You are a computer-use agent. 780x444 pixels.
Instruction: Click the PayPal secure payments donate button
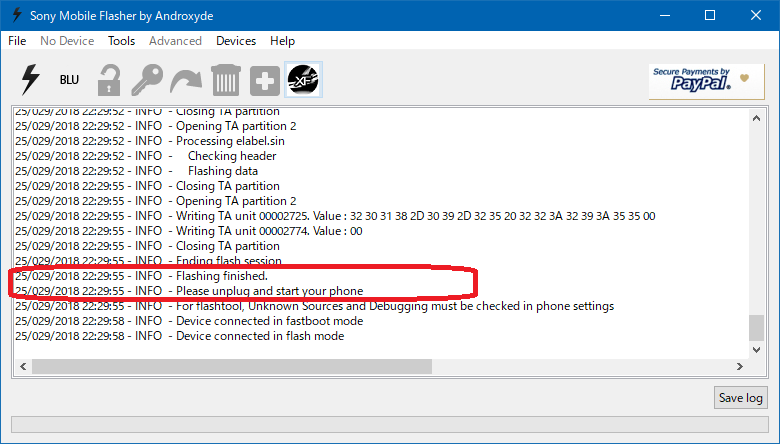tap(706, 82)
